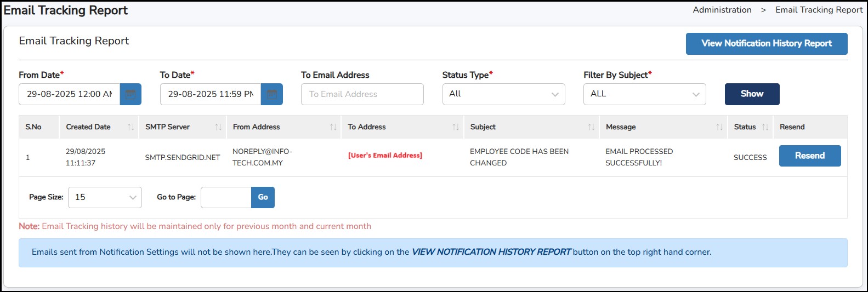868x292 pixels.
Task: Sort by SMTP Server column arrows
Action: pos(218,127)
